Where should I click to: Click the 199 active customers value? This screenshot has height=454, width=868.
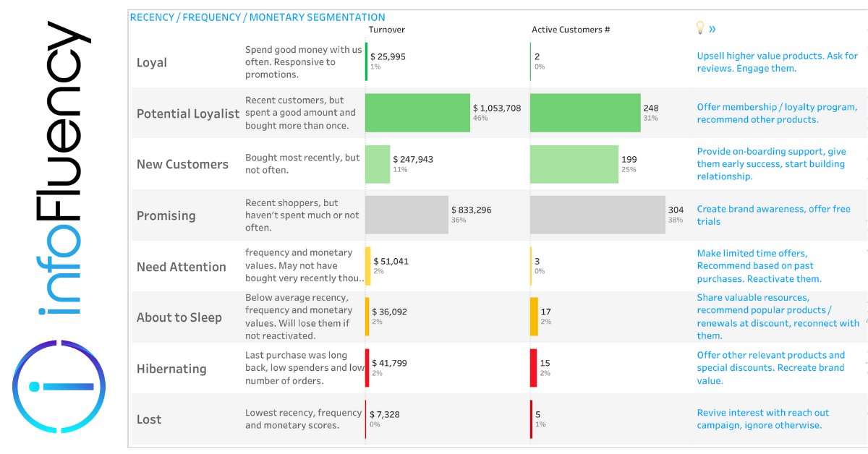pyautogui.click(x=629, y=159)
